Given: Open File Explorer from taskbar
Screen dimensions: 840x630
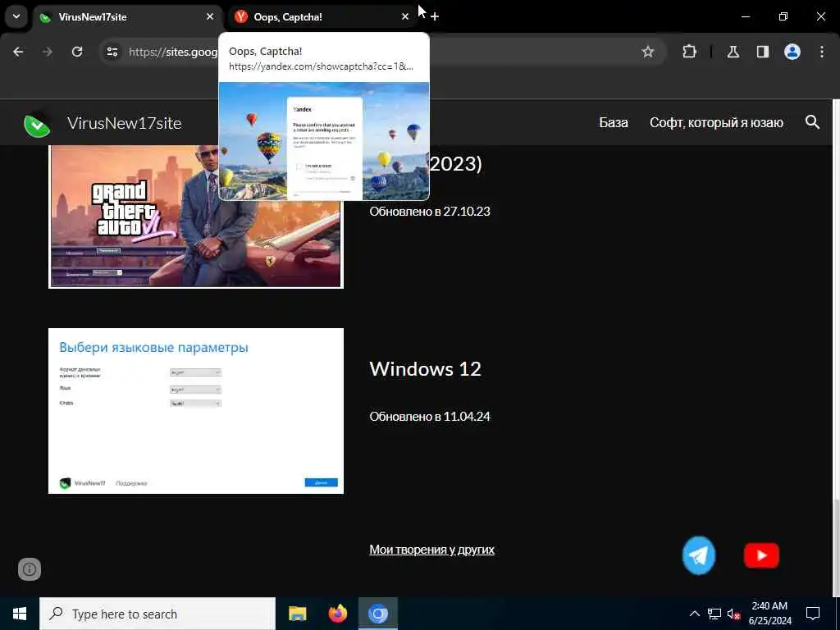Looking at the screenshot, I should [297, 614].
